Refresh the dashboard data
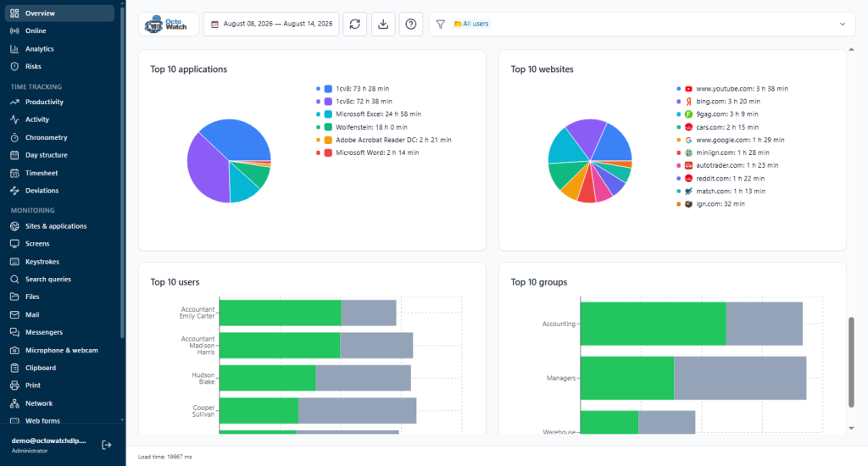The width and height of the screenshot is (868, 466). 355,24
